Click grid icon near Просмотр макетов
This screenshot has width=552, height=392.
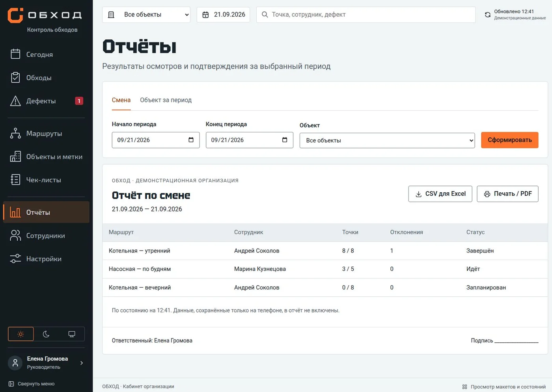464,387
